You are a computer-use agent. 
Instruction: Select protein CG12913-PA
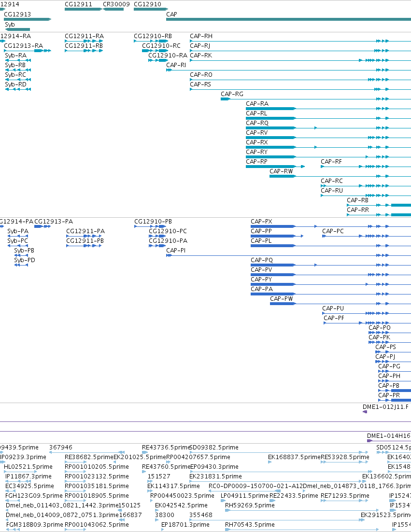[43, 226]
